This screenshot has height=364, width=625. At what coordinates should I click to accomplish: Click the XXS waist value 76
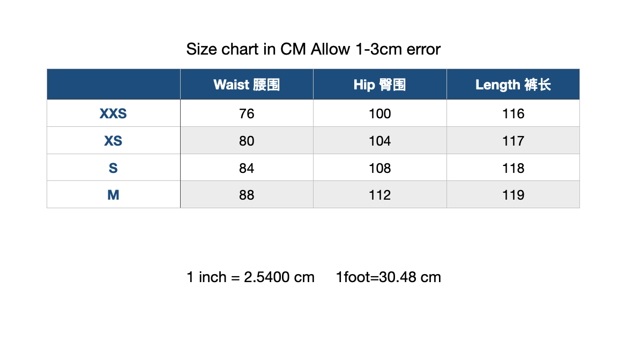(x=247, y=113)
